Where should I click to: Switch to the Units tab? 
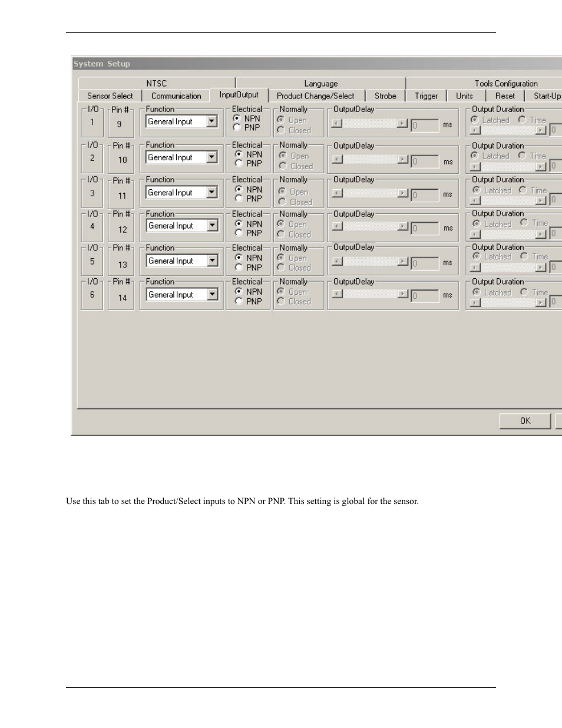(x=464, y=96)
